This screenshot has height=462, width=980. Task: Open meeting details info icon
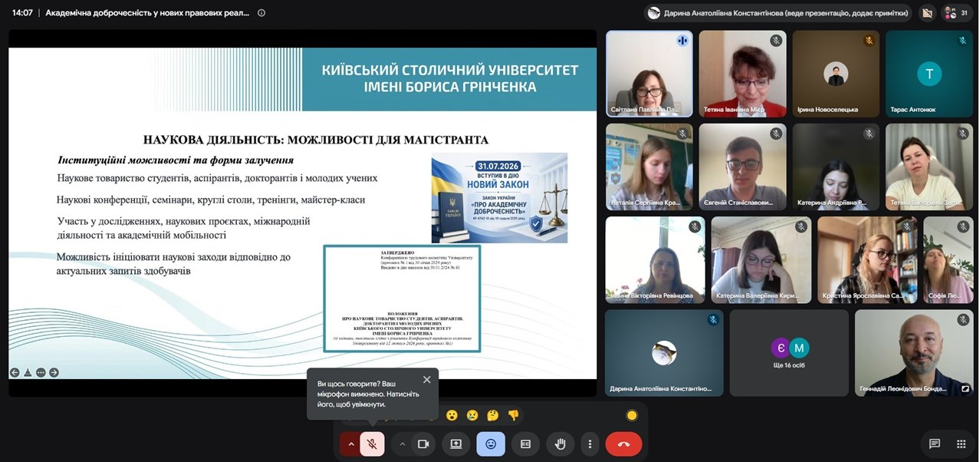tap(261, 13)
